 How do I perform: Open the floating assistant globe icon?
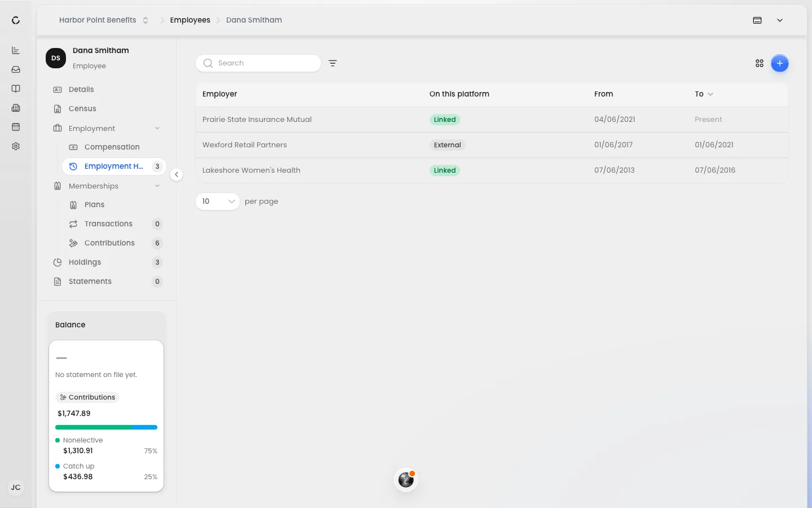(x=406, y=480)
